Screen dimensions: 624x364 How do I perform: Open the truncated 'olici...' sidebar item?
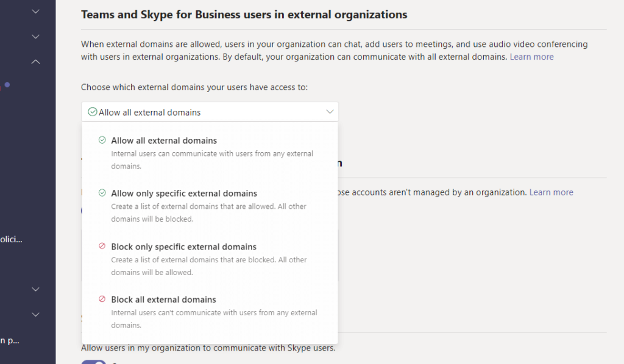[11, 239]
